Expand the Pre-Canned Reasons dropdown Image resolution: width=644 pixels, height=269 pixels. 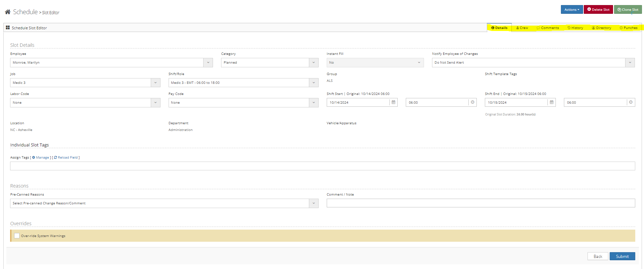pos(313,203)
